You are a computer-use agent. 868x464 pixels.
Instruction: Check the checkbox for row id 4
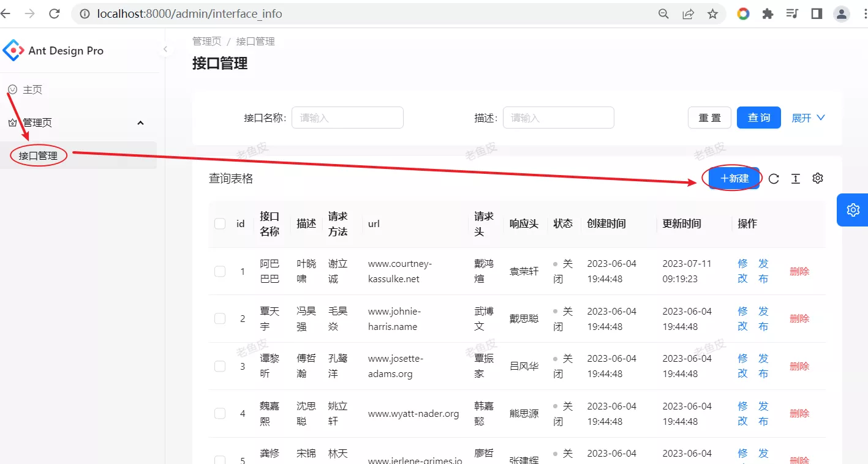pos(220,413)
